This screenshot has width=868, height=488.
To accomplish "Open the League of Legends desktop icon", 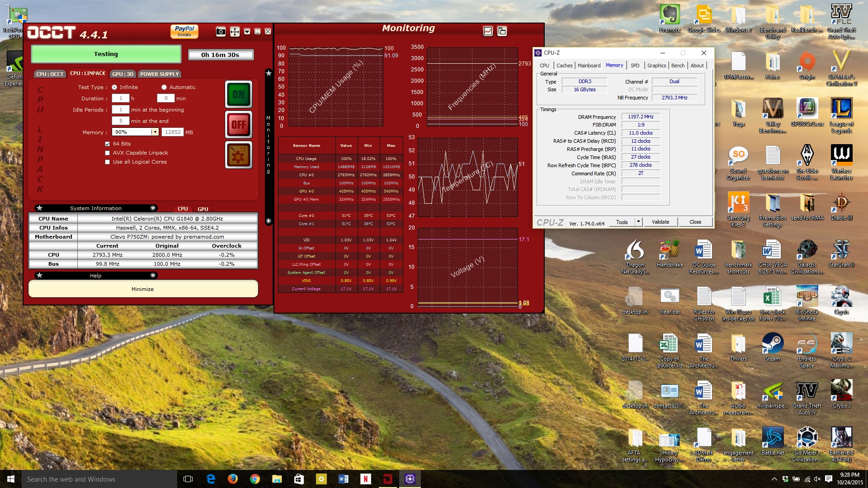I will [841, 116].
